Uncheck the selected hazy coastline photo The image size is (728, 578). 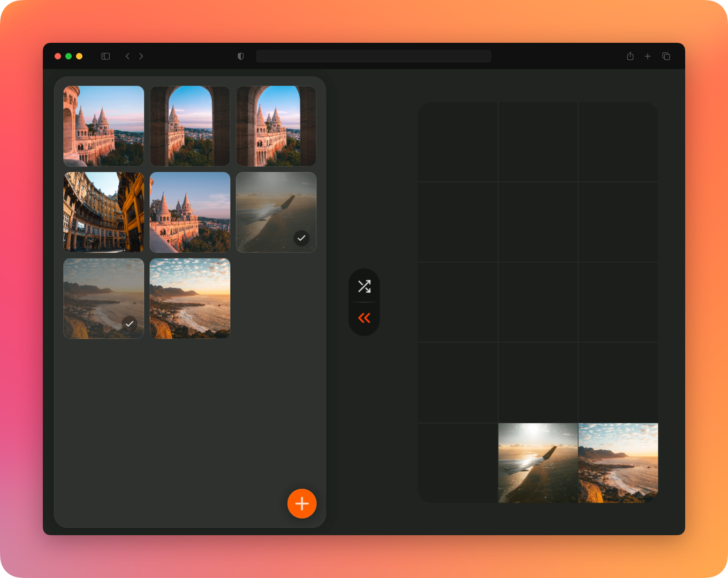[x=128, y=324]
